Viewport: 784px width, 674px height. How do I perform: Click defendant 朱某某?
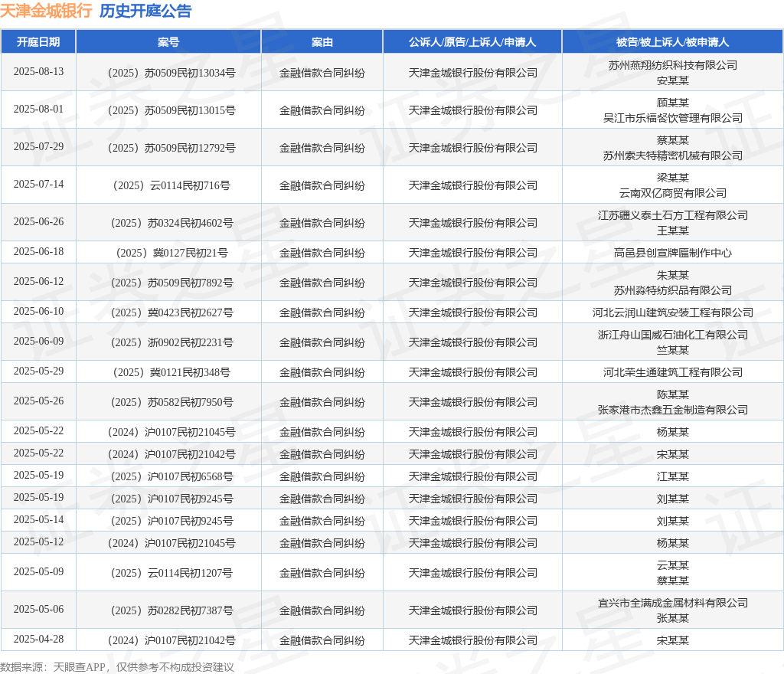click(x=672, y=276)
